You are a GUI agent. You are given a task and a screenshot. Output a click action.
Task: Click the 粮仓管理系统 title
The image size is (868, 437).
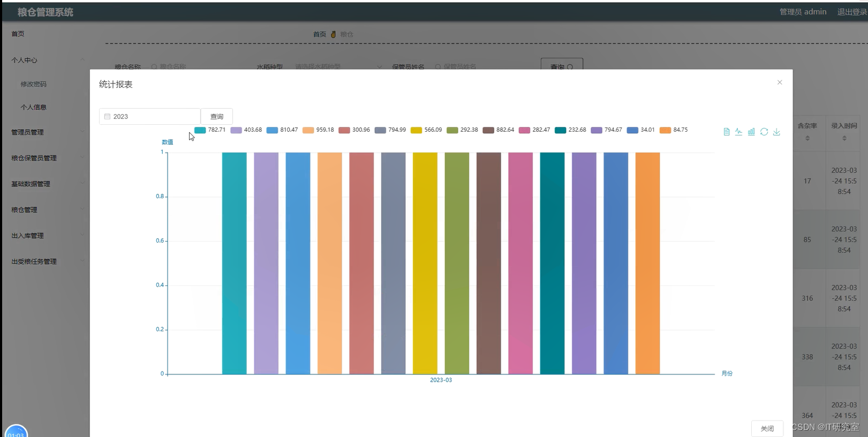coord(46,12)
